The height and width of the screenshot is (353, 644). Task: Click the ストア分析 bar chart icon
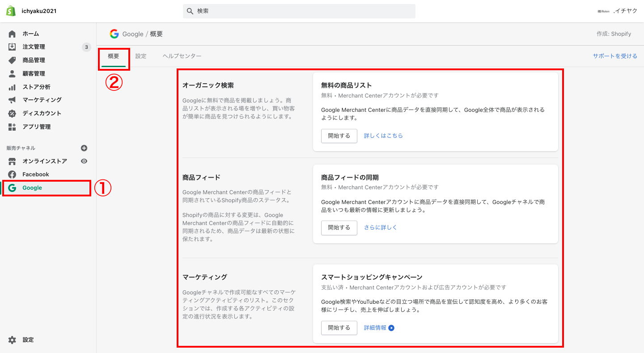[12, 87]
